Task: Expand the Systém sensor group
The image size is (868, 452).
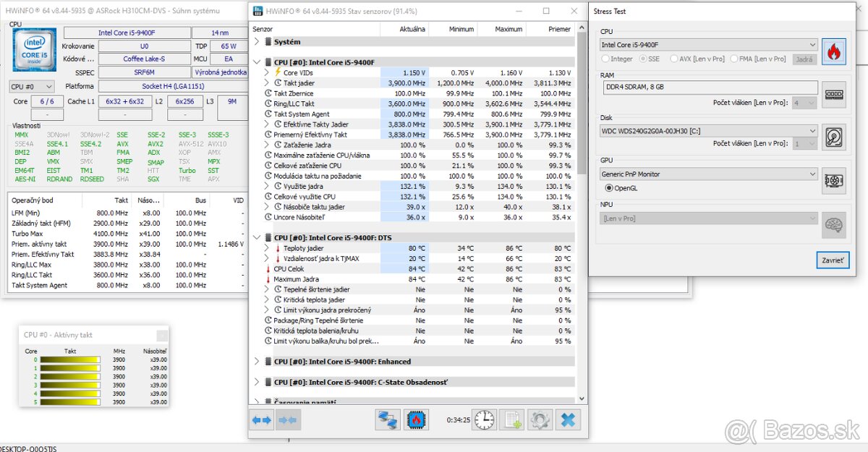Action: pyautogui.click(x=256, y=42)
